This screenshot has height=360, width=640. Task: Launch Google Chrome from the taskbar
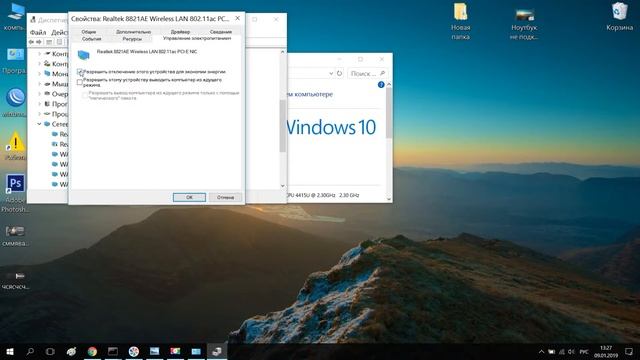pos(92,351)
